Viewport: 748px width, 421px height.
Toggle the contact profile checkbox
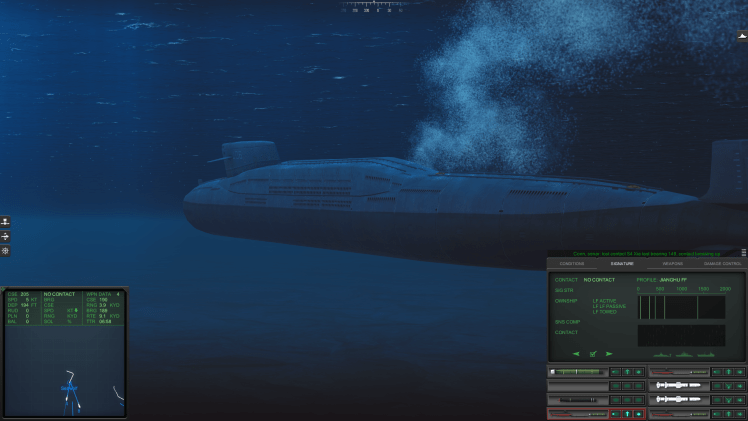(x=593, y=353)
